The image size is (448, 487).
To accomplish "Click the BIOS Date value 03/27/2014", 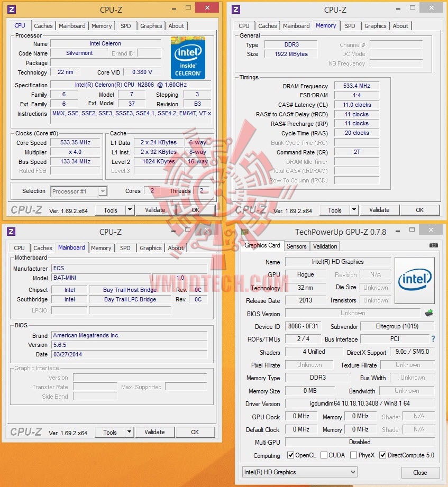I will pos(130,354).
